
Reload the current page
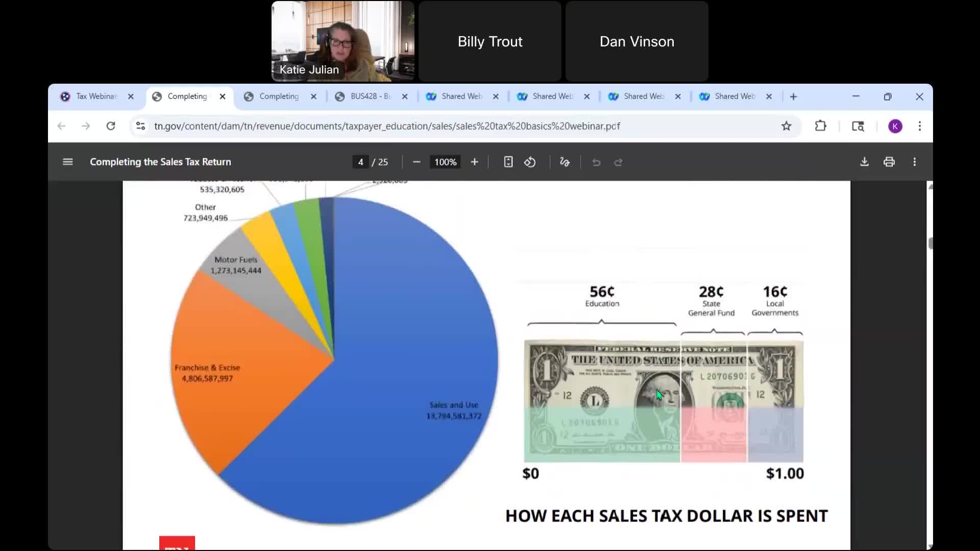coord(111,126)
